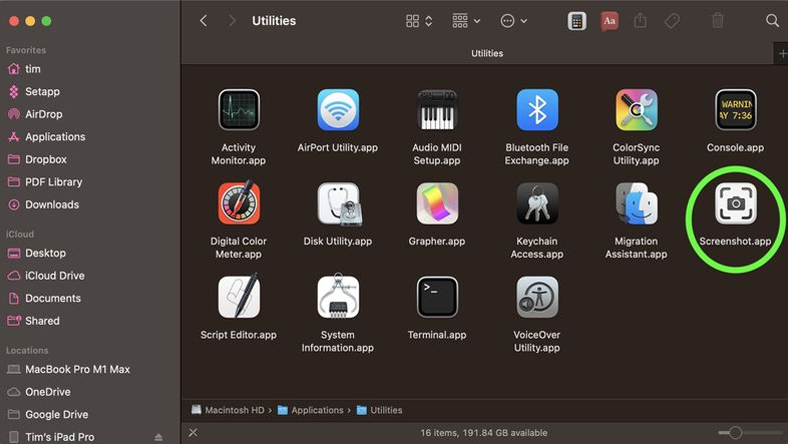Click the Share toolbar button
Image resolution: width=788 pixels, height=444 pixels.
[x=640, y=21]
